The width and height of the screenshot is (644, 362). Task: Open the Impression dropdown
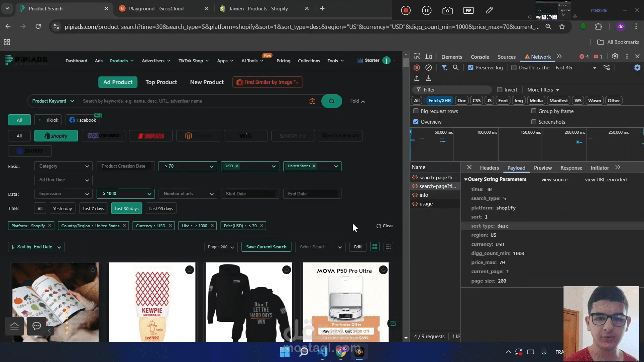63,193
